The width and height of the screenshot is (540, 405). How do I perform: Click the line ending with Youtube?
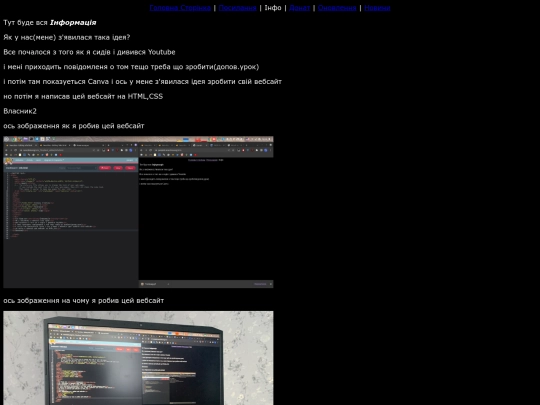[x=89, y=52]
